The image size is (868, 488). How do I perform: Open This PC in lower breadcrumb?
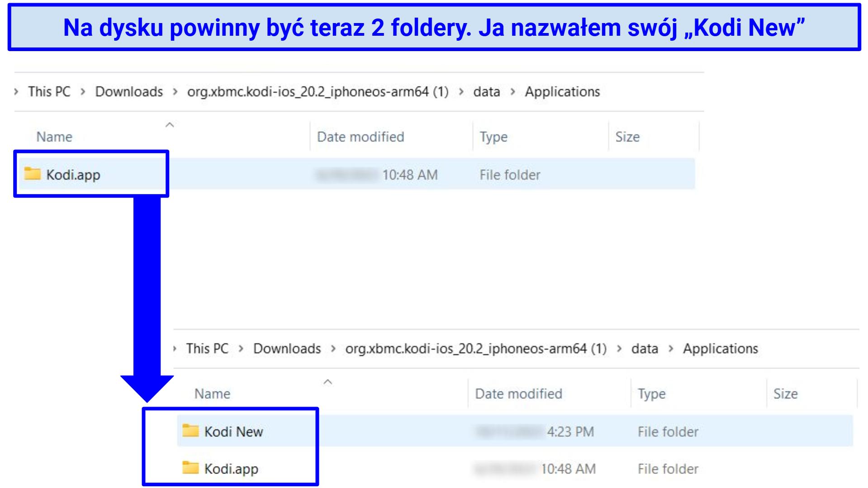tap(208, 349)
